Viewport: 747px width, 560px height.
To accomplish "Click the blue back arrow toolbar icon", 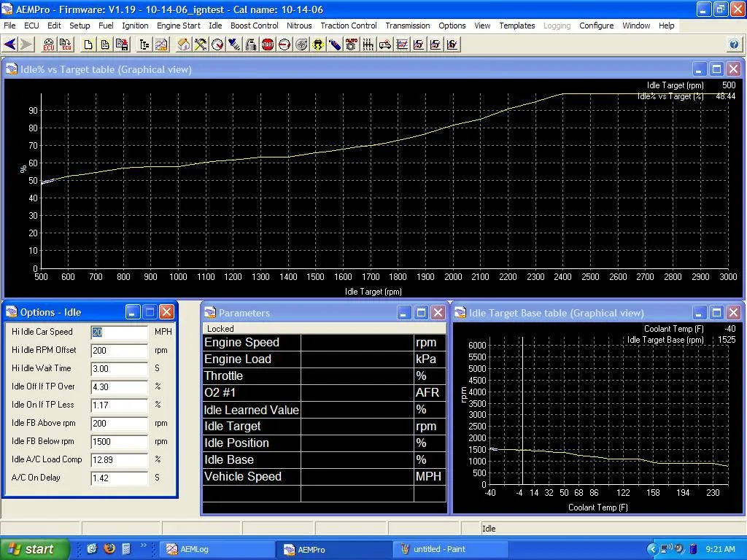I will coord(9,44).
